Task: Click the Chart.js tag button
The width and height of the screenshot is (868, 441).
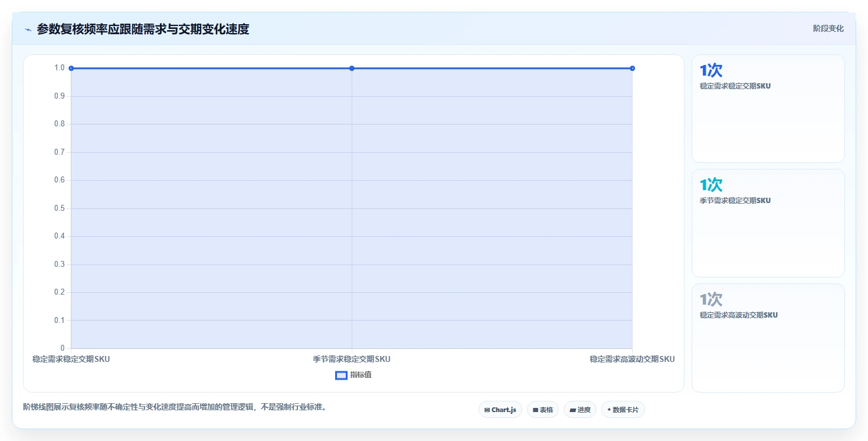Action: tap(500, 410)
